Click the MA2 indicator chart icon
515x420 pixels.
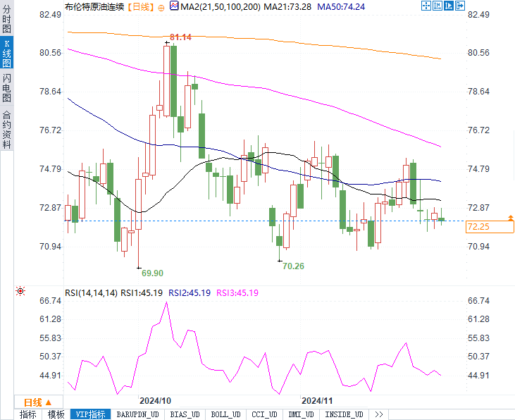(x=174, y=6)
